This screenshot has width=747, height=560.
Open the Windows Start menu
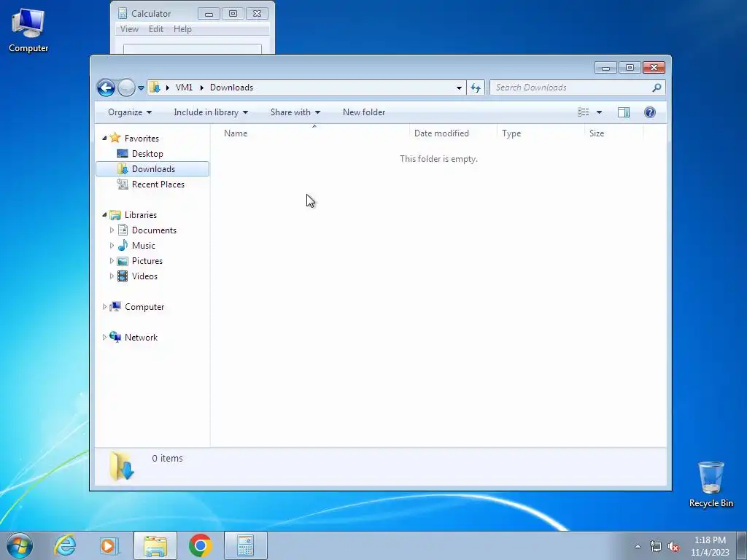(20, 545)
